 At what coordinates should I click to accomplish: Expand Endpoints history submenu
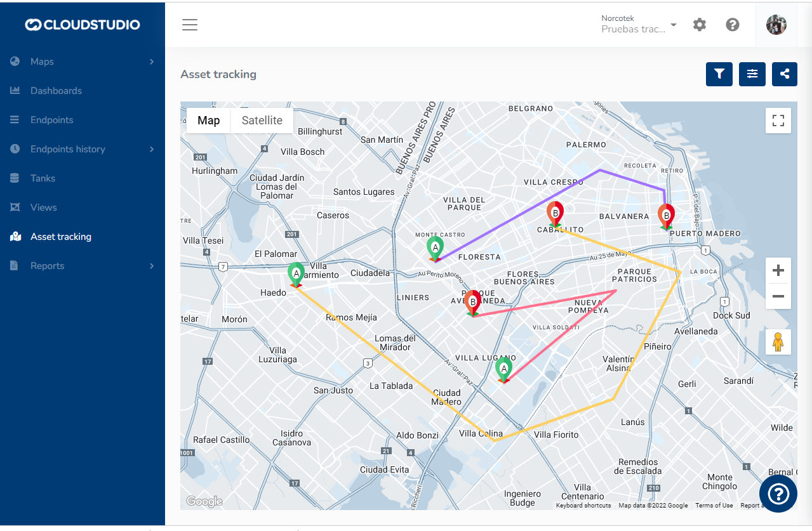pos(152,149)
